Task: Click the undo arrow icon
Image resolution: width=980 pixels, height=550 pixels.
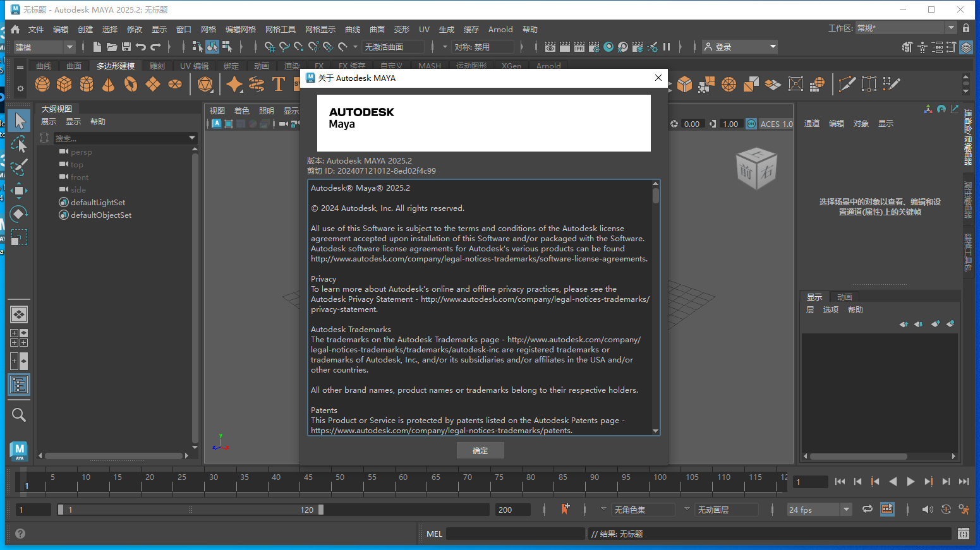Action: coord(141,47)
